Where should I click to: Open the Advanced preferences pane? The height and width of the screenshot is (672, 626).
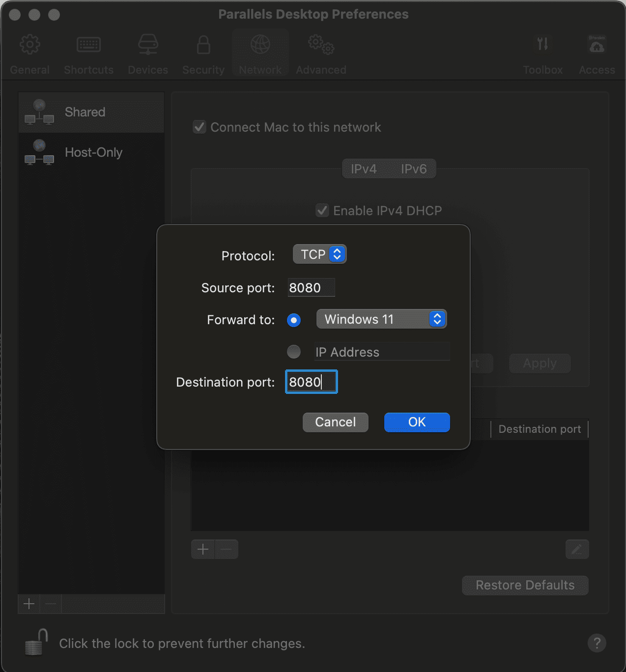click(x=320, y=52)
